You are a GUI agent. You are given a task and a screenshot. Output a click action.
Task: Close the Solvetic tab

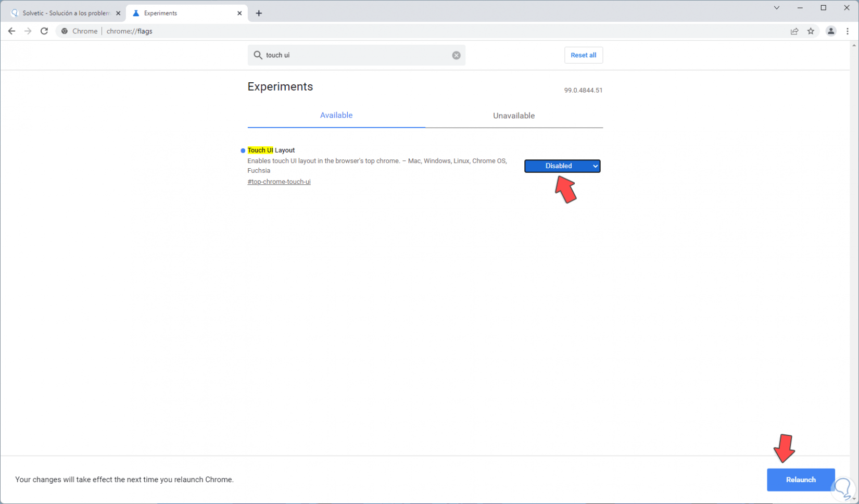tap(118, 13)
